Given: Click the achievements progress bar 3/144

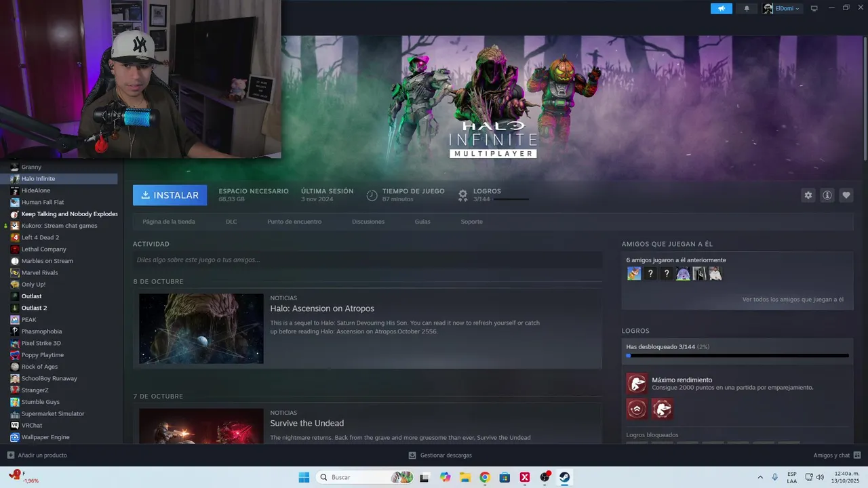Looking at the screenshot, I should coord(738,355).
